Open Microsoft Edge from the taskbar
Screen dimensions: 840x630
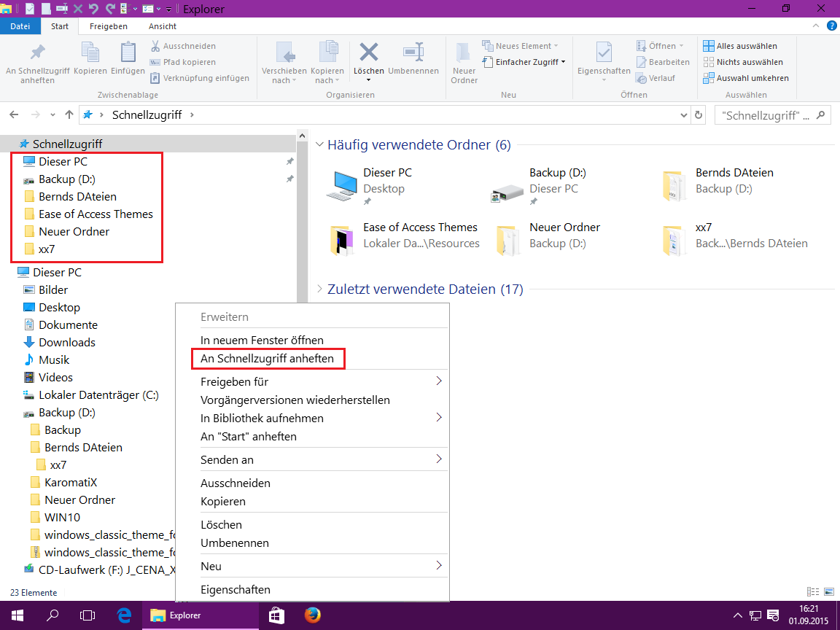point(124,615)
